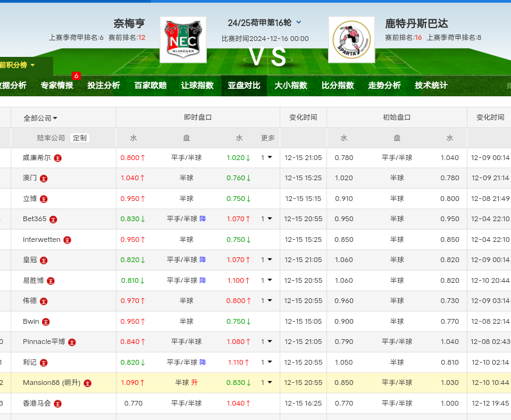The height and width of the screenshot is (420, 511).
Task: Expand more odds for 易胜博 row
Action: click(266, 280)
